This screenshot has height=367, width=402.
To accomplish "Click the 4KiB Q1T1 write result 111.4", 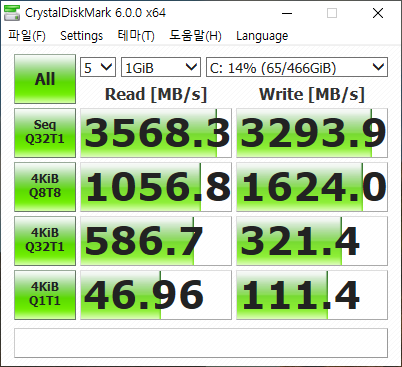I will [312, 295].
